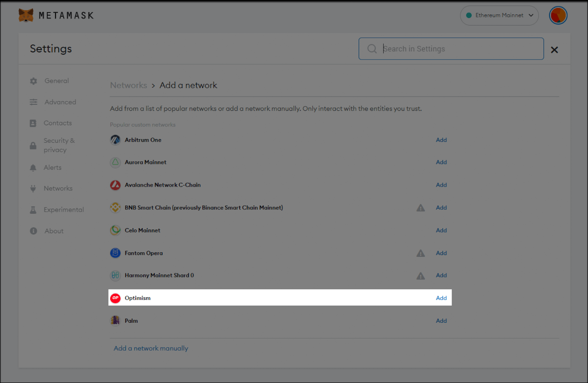Select Contacts in the sidebar

click(57, 123)
